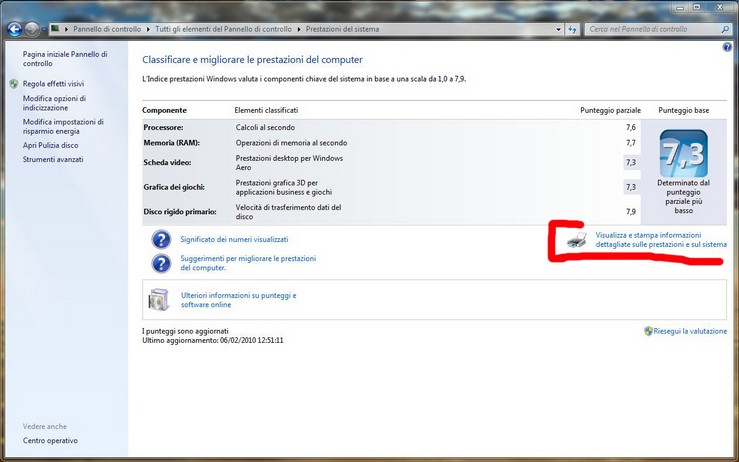Open Regola effetti visivi
Viewport: 739px width, 462px height.
tap(53, 84)
